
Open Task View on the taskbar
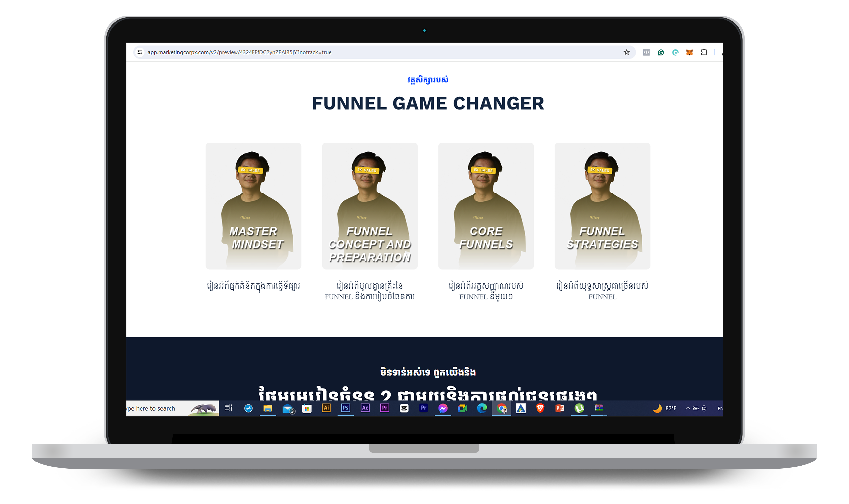[228, 408]
